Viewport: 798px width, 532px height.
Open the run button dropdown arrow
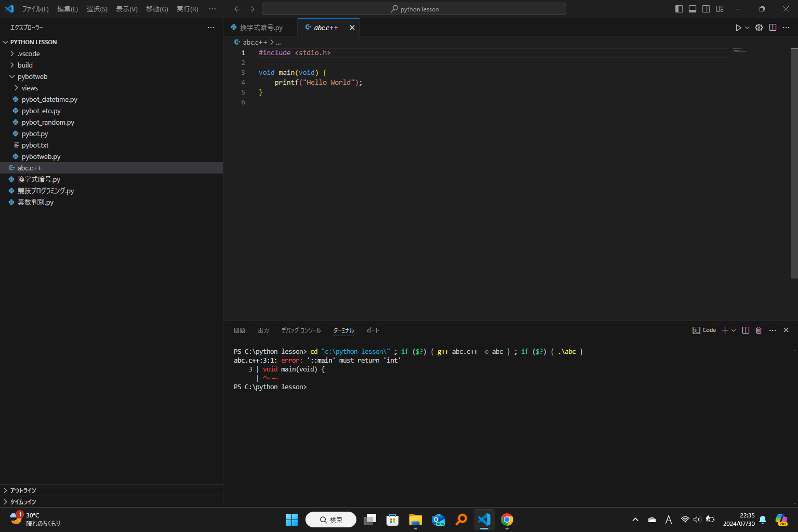click(747, 28)
